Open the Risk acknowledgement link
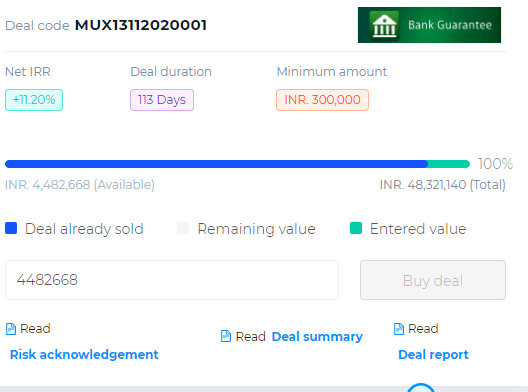Image resolution: width=528 pixels, height=392 pixels. [x=84, y=355]
